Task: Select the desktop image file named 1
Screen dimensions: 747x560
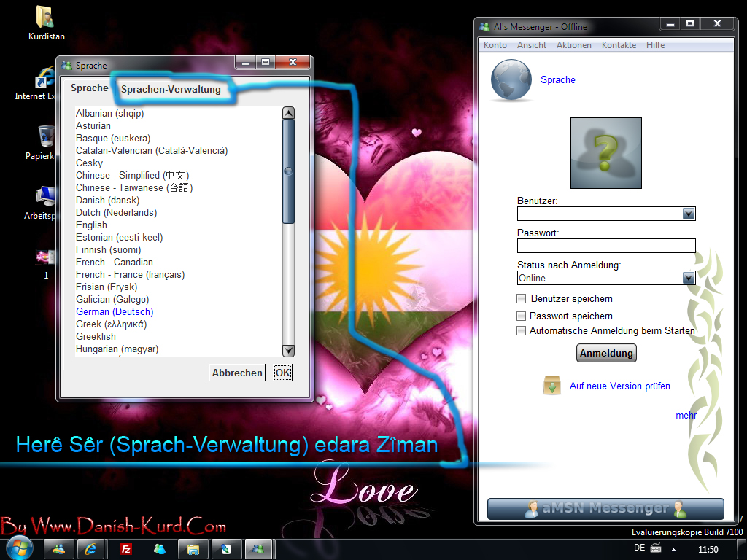Action: (x=45, y=263)
